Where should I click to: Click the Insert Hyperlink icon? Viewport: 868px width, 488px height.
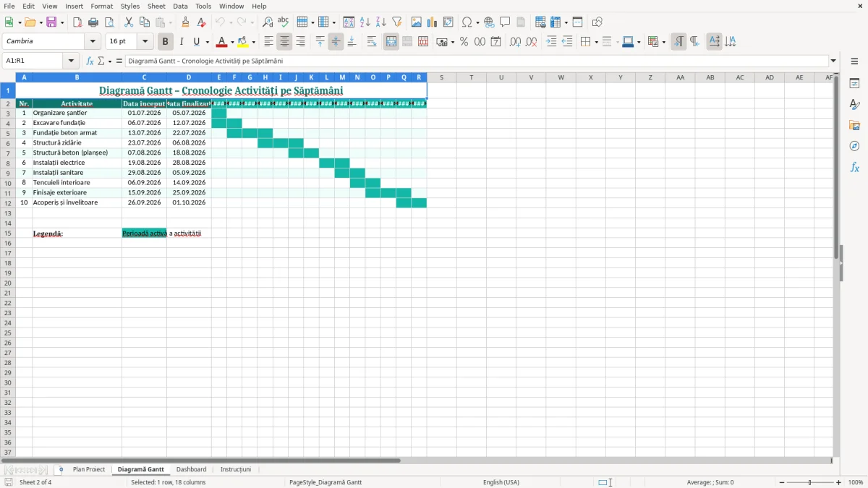pos(490,22)
